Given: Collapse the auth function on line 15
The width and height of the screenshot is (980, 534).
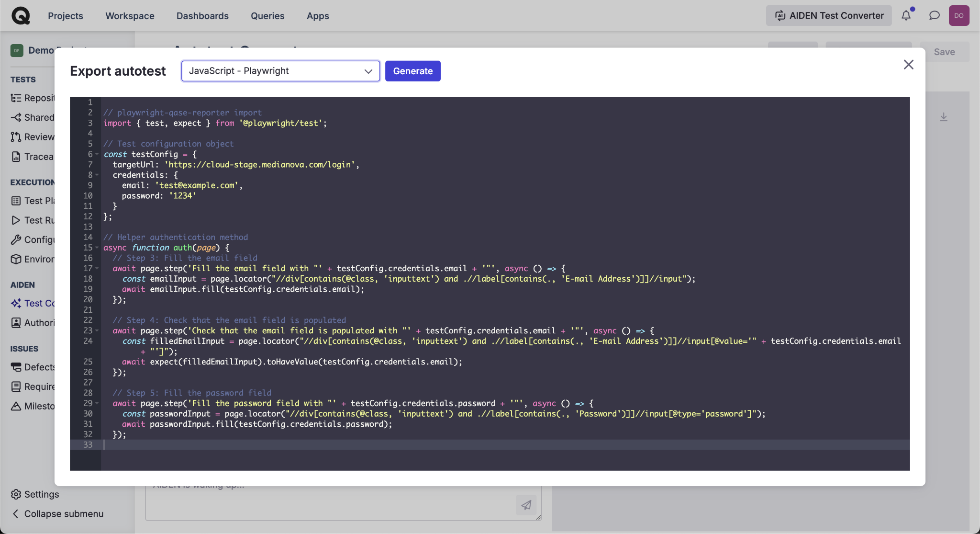Looking at the screenshot, I should [97, 248].
